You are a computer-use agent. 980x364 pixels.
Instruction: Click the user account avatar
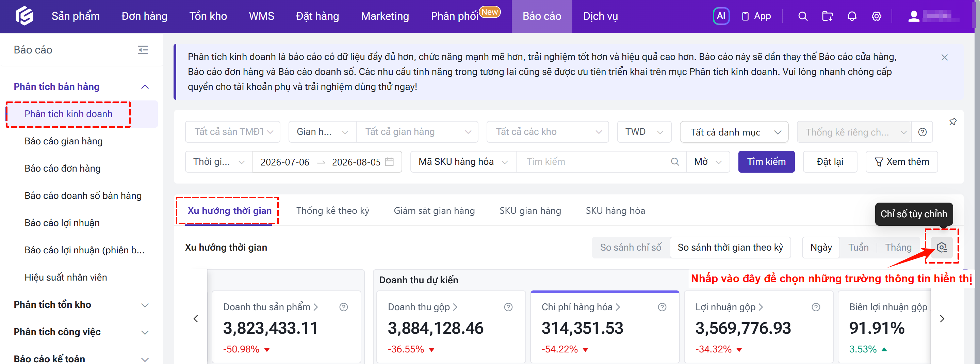point(914,16)
